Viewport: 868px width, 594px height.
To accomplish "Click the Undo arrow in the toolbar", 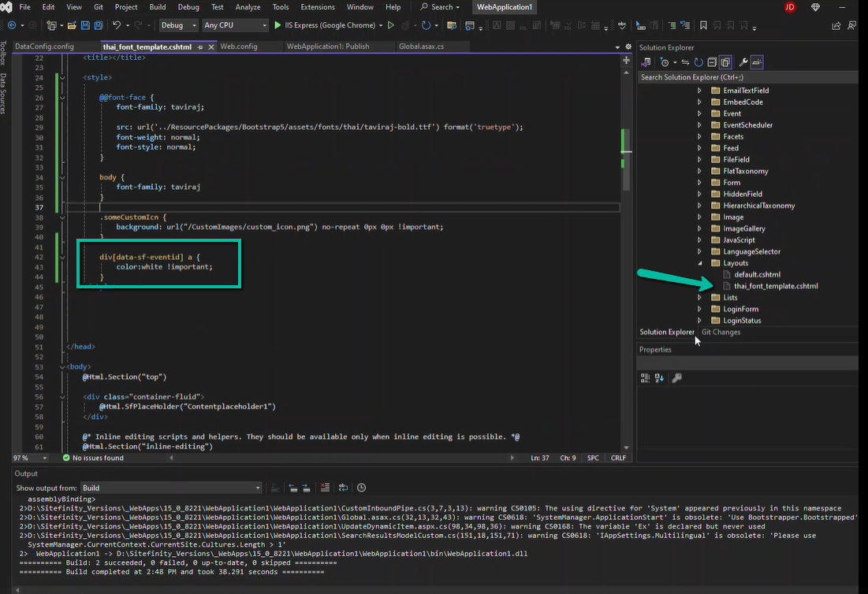I will (x=117, y=25).
